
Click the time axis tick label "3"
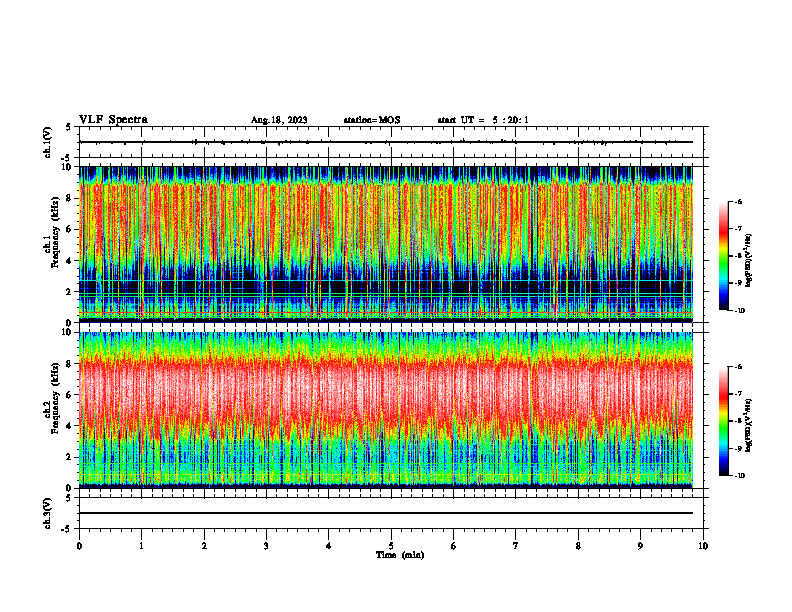(x=266, y=546)
